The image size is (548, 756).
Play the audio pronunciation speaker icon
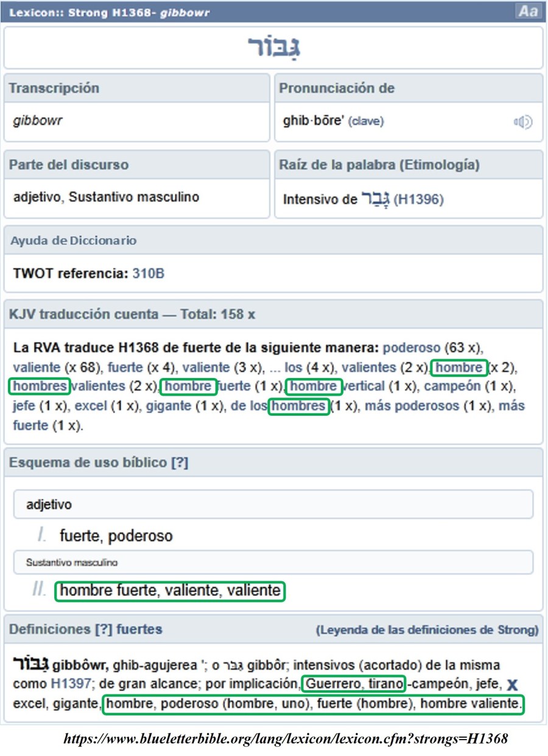pyautogui.click(x=522, y=122)
